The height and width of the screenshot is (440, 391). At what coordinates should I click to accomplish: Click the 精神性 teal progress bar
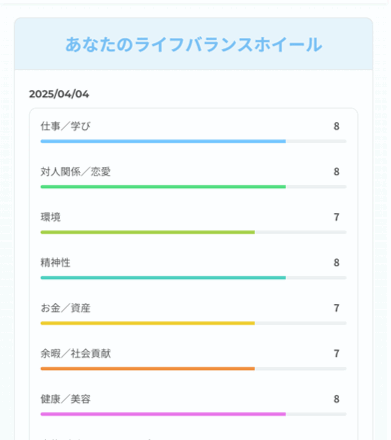(x=193, y=278)
